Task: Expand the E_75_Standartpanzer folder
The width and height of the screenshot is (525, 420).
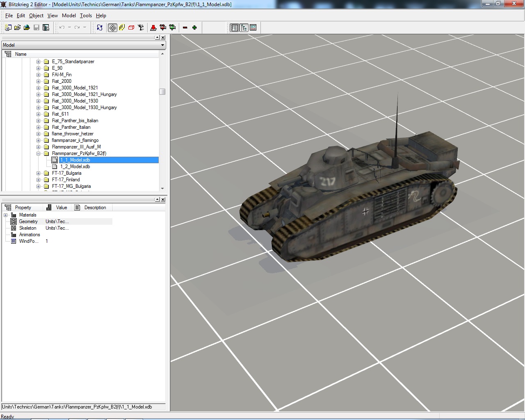Action: click(x=39, y=62)
